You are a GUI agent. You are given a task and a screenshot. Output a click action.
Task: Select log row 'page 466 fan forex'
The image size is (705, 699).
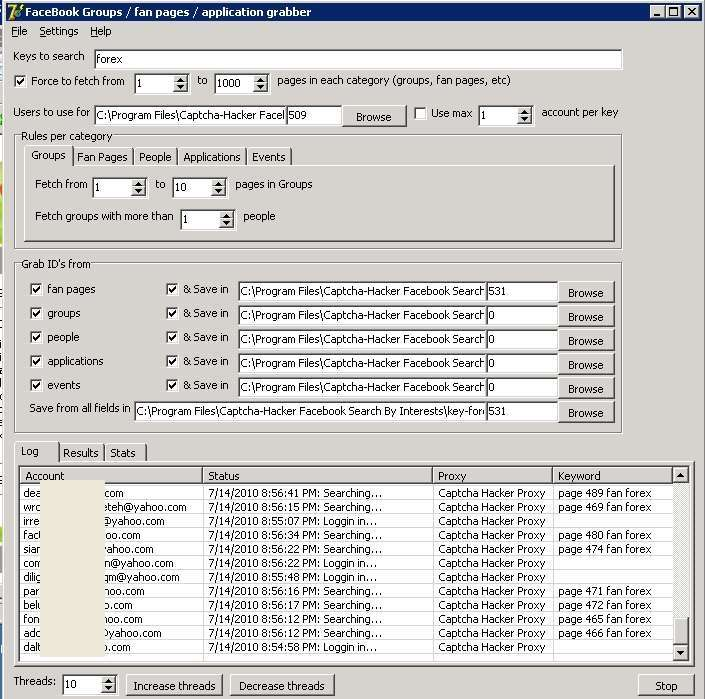pyautogui.click(x=346, y=633)
